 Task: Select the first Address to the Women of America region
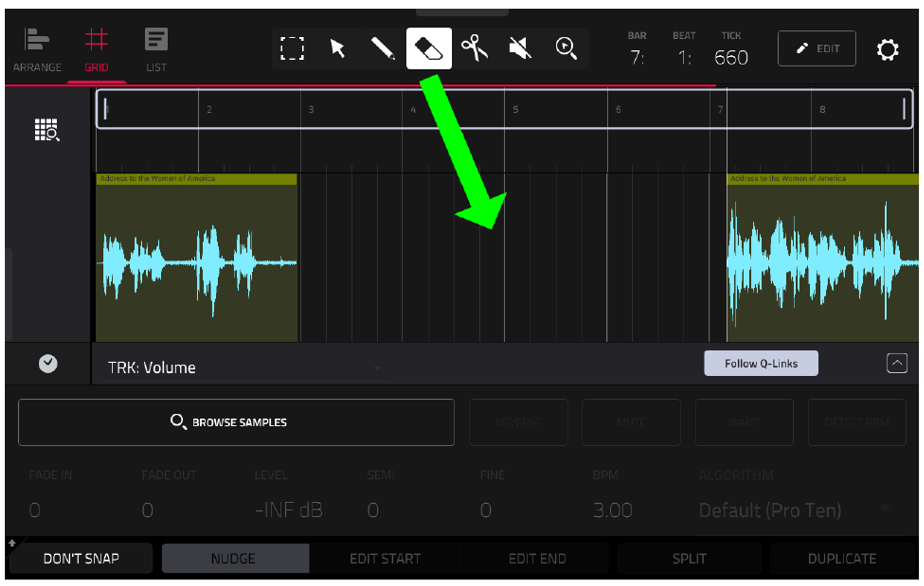pos(196,257)
